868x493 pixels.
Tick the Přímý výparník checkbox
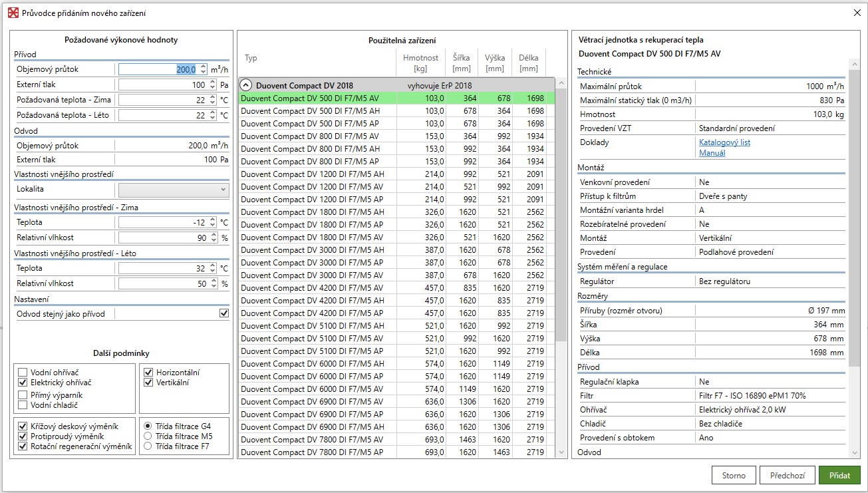click(23, 395)
